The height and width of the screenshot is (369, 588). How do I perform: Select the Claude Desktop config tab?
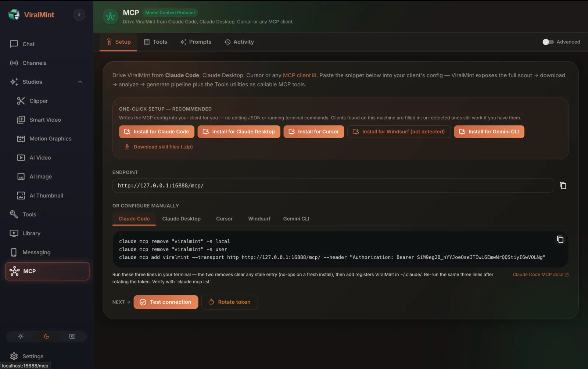point(182,219)
